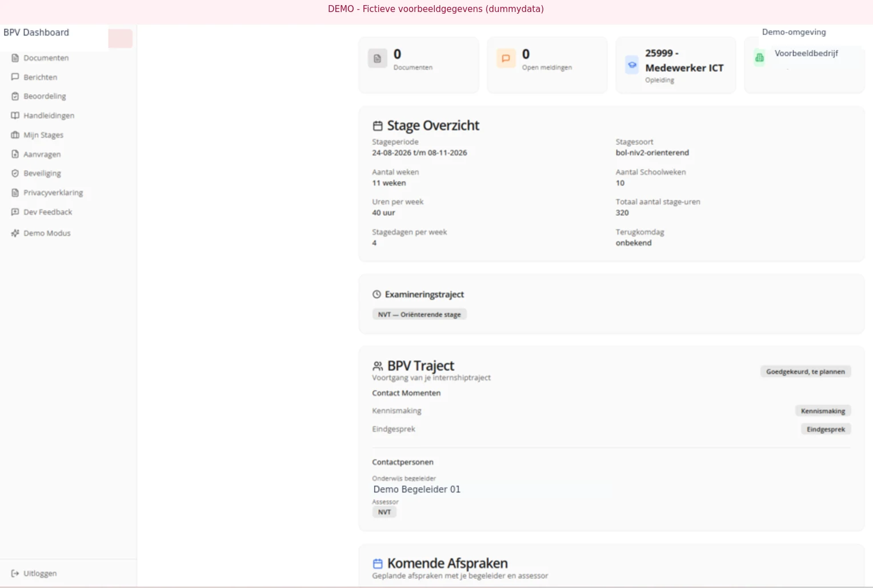Viewport: 873px width, 588px height.
Task: Click the green building icon beside Voorbeeldbedrijf
Action: coord(759,58)
